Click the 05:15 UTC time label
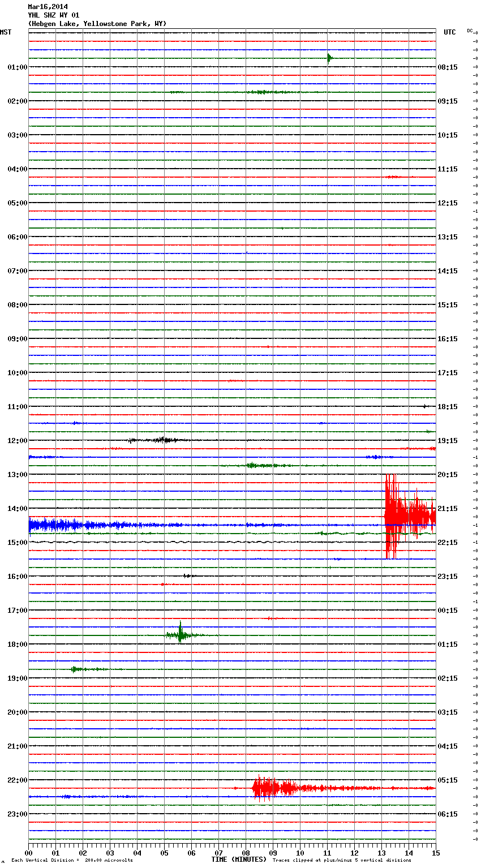Image resolution: width=481 pixels, height=868 pixels. (448, 780)
